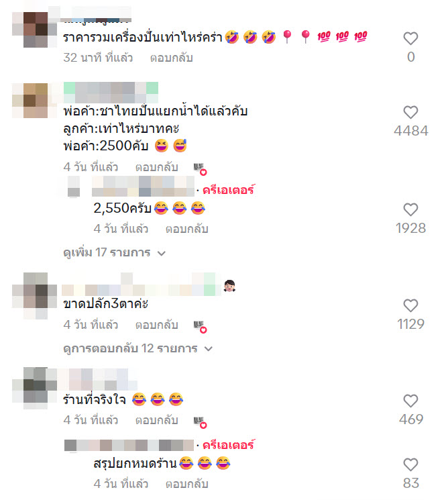Like the ร้านที่จริงใจ comment with 469 likes
Image resolution: width=448 pixels, height=500 pixels.
coord(410,401)
